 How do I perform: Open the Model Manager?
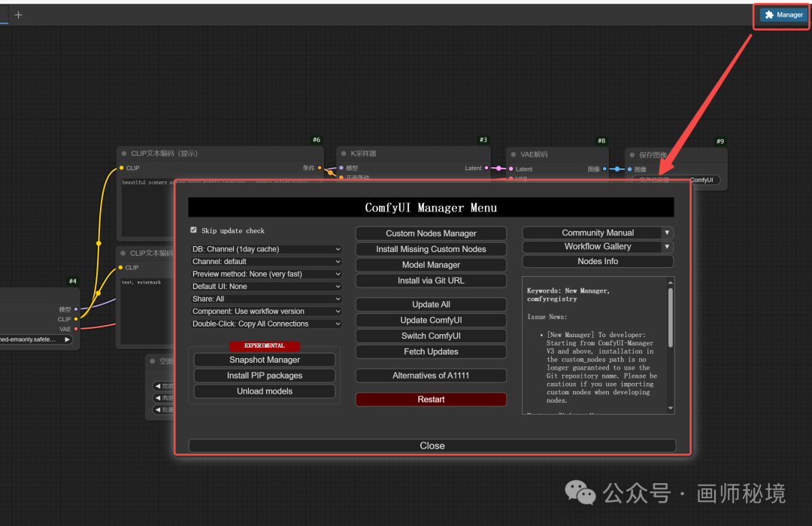pyautogui.click(x=431, y=265)
